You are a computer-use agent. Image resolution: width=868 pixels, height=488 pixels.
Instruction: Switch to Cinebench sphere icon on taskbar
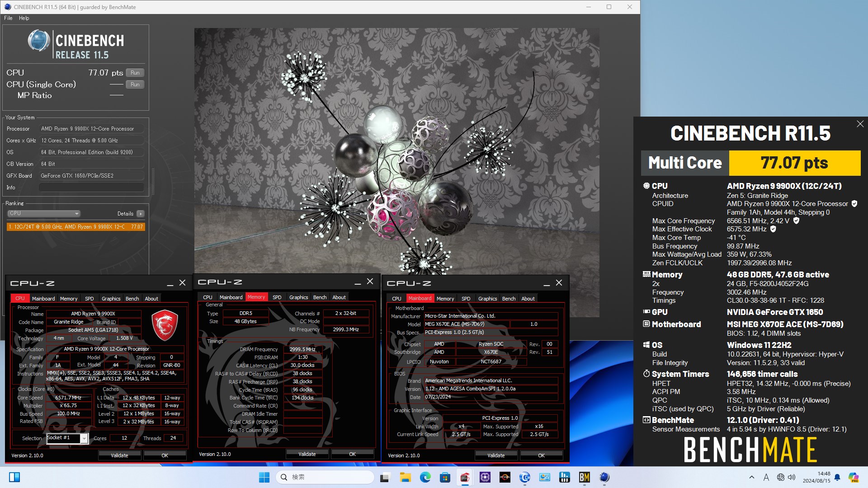pos(604,477)
